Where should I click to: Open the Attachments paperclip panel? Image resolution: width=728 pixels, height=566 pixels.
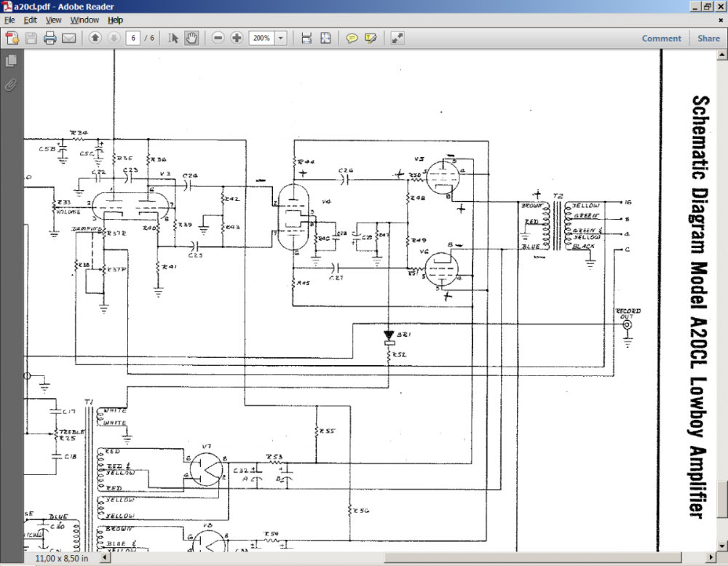click(10, 85)
